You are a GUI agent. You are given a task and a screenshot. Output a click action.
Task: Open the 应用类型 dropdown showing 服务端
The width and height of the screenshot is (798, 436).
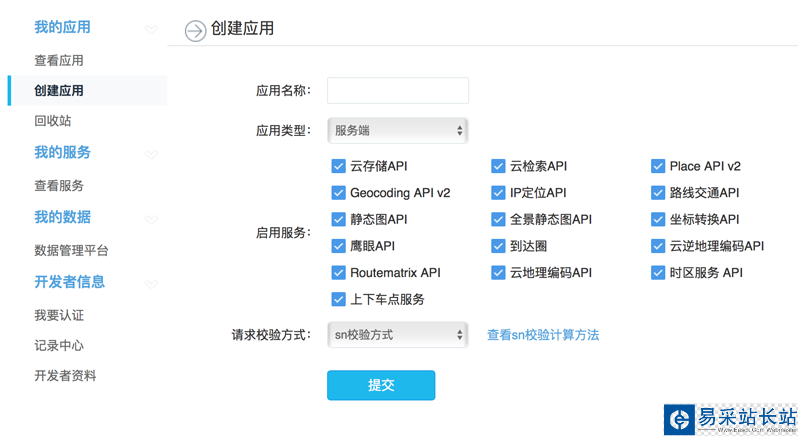tap(397, 130)
